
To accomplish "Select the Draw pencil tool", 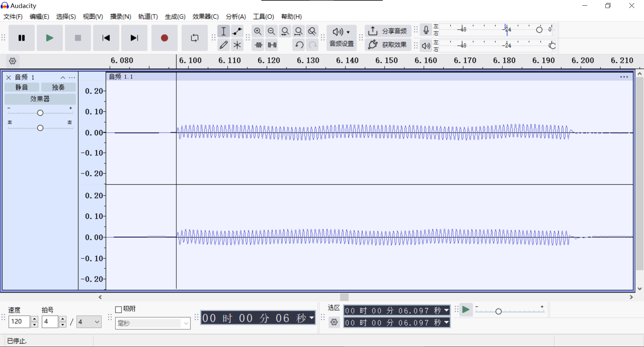I will click(224, 45).
